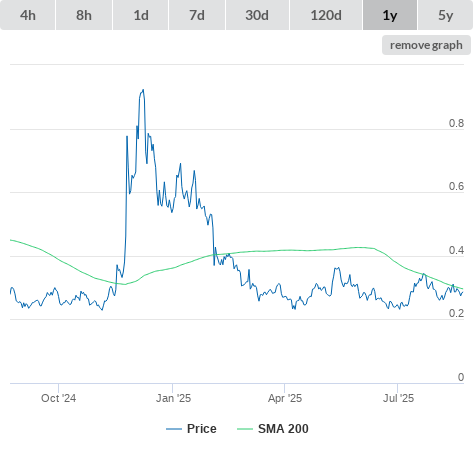Click the Jan '25 axis tick label

[173, 398]
